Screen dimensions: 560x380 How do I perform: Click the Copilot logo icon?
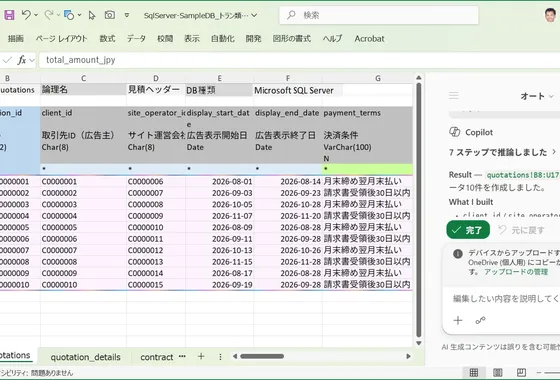pyautogui.click(x=455, y=132)
